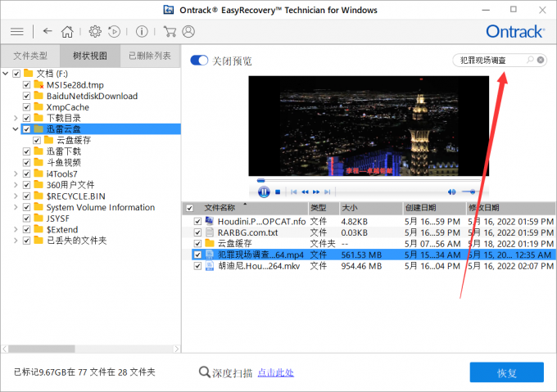Expand the 下载目录 folder node

pyautogui.click(x=16, y=118)
